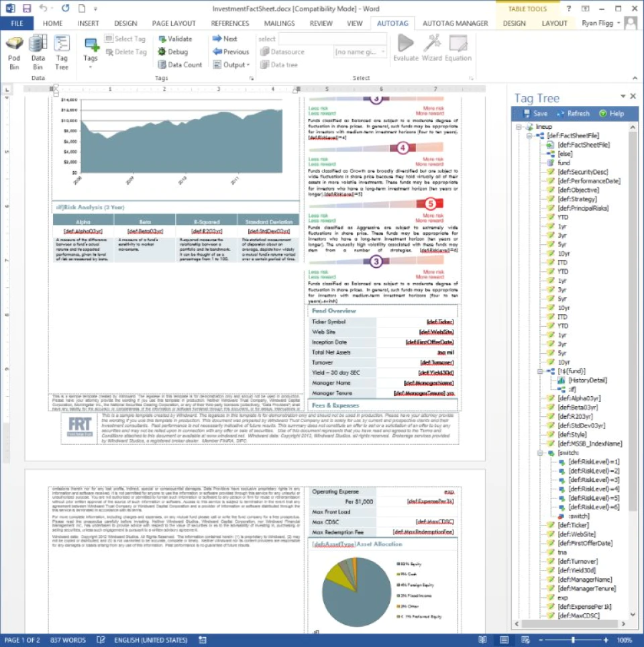644x647 pixels.
Task: Adjust the zoom slider in status bar
Action: [573, 640]
